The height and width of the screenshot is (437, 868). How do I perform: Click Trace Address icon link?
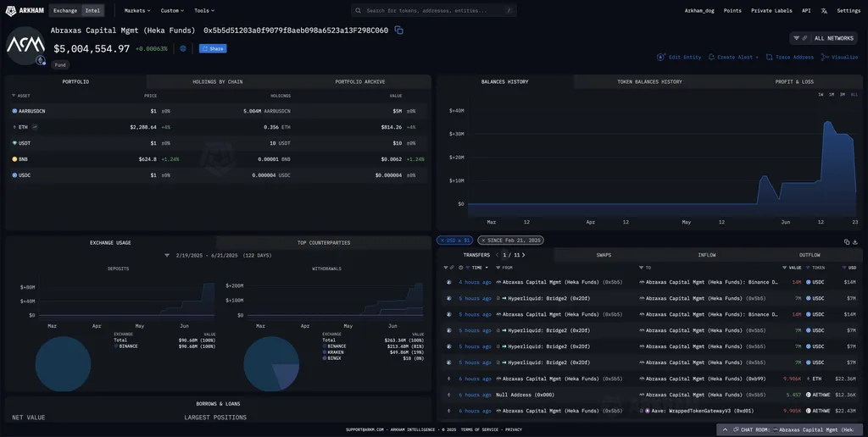point(790,57)
